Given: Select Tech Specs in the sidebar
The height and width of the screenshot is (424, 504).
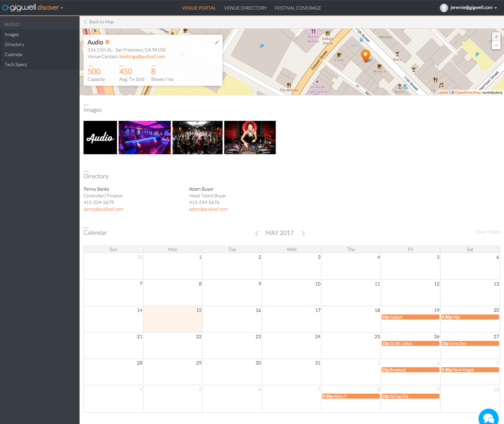Looking at the screenshot, I should [16, 64].
